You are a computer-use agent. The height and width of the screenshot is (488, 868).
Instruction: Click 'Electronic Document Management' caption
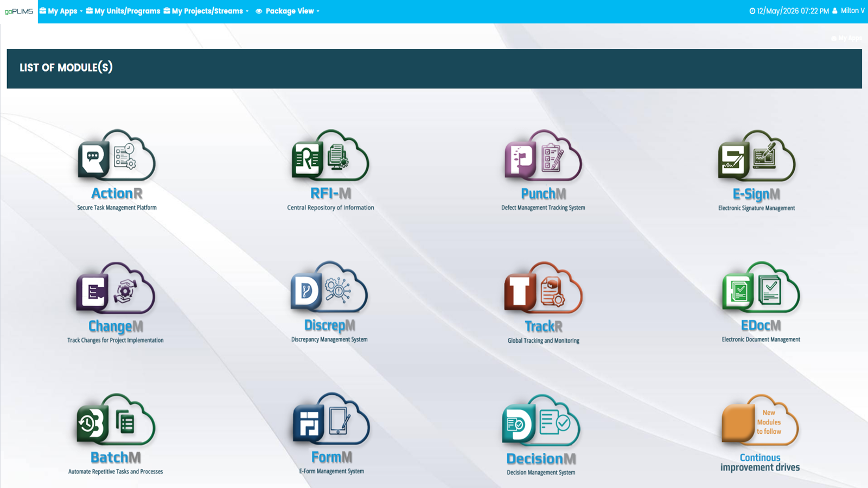click(x=761, y=339)
